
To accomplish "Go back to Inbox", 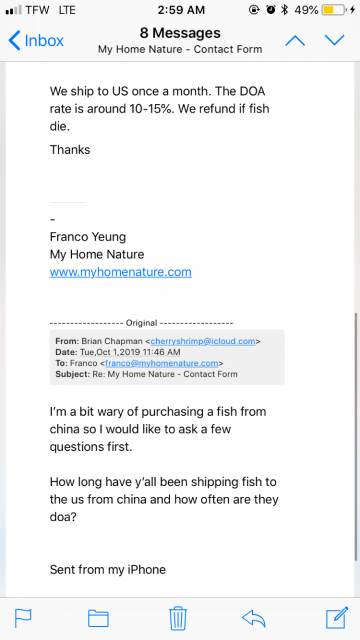I will click(x=36, y=41).
